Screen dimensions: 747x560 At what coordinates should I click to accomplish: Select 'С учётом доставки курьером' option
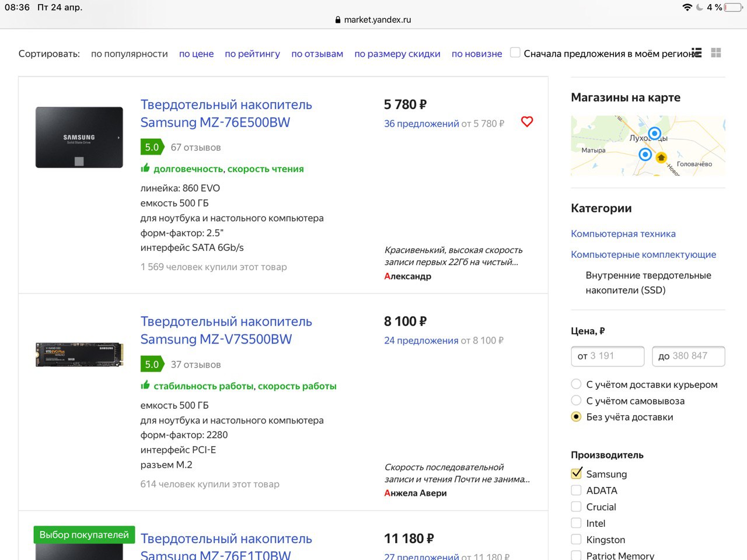click(576, 384)
